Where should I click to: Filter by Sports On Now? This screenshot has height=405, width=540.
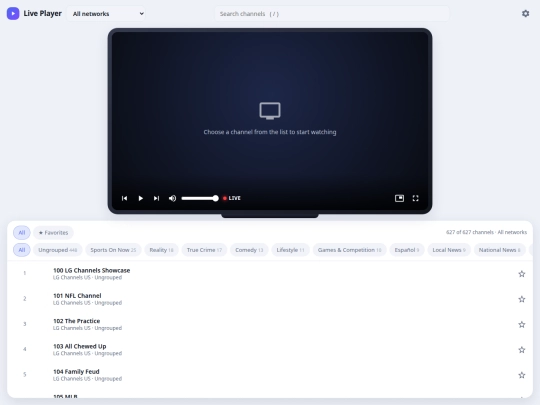[x=113, y=250]
